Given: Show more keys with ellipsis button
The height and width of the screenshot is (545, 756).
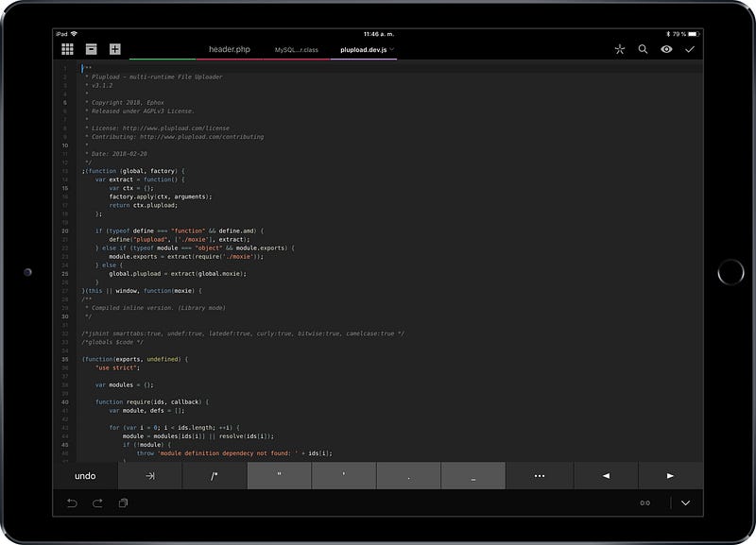Looking at the screenshot, I should pyautogui.click(x=539, y=476).
